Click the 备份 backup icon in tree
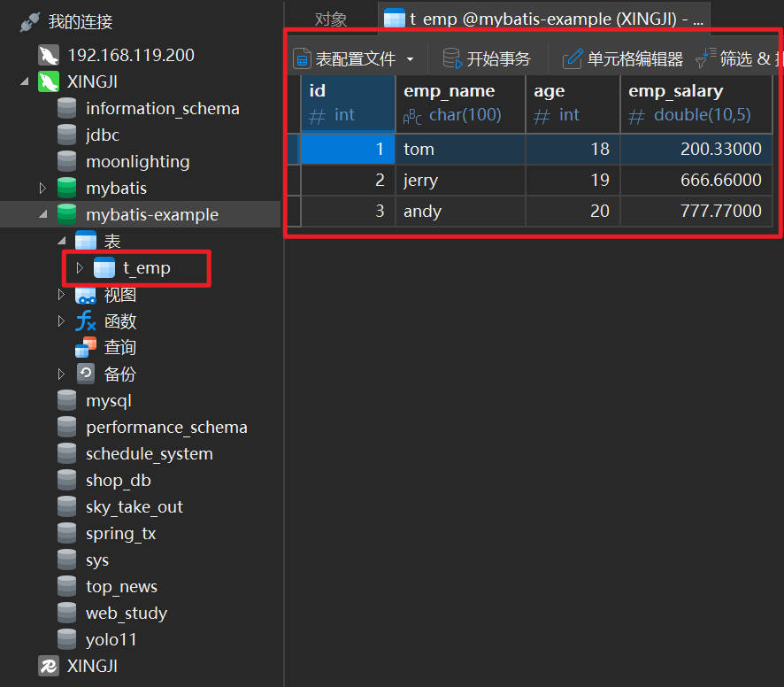 click(86, 374)
